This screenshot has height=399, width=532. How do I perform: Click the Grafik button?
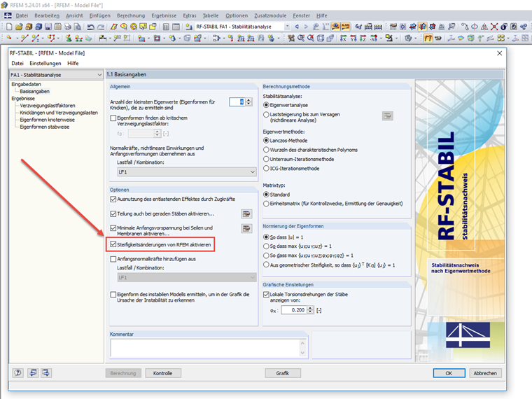pos(283,373)
